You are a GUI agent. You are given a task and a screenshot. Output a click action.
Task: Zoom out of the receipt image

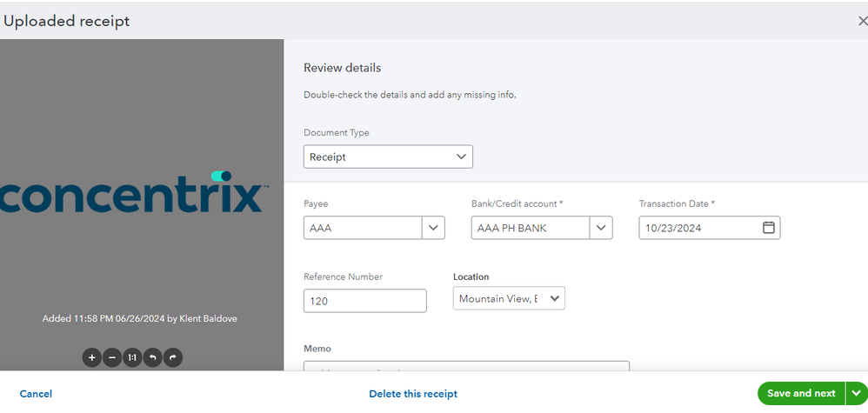[112, 357]
